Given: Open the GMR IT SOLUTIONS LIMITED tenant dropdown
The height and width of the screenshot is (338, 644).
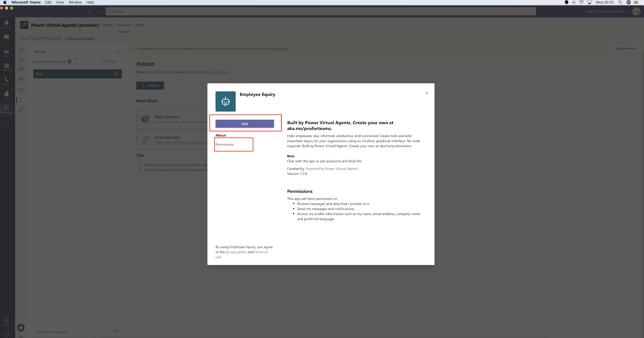Looking at the screenshot, I should click(x=607, y=12).
